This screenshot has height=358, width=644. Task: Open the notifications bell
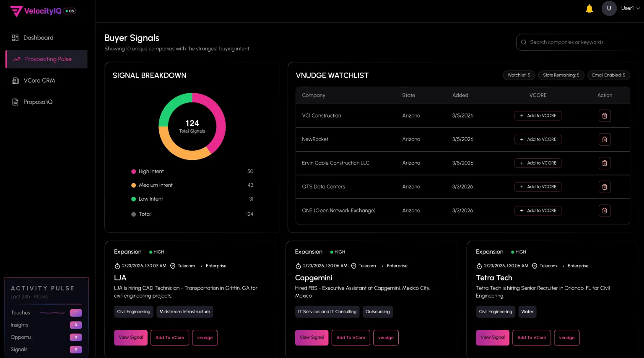click(589, 8)
